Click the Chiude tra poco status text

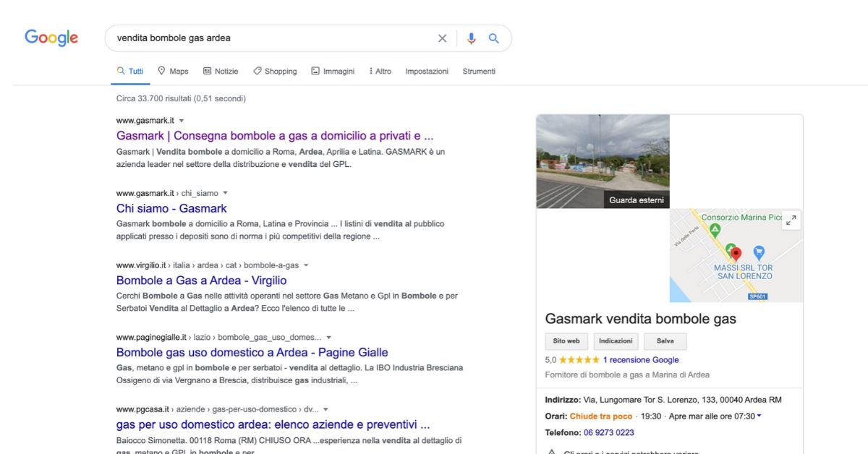tap(600, 416)
